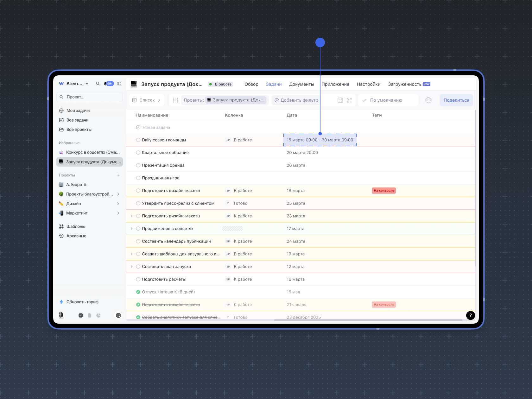Click the 'Поделиться' button
This screenshot has height=399, width=532.
point(456,100)
